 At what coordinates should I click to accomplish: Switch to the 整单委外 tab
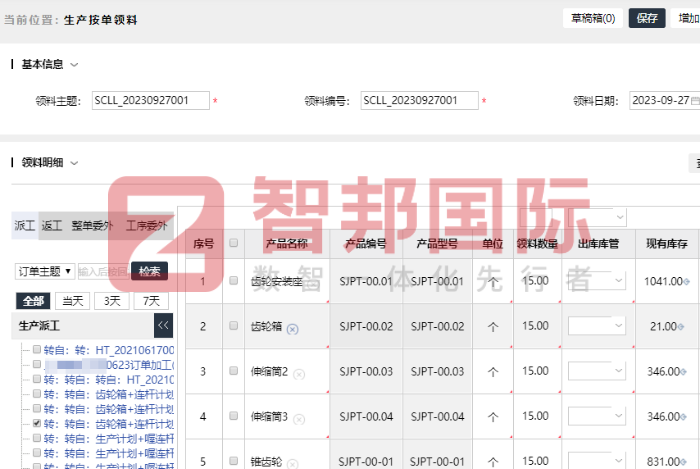[92, 226]
